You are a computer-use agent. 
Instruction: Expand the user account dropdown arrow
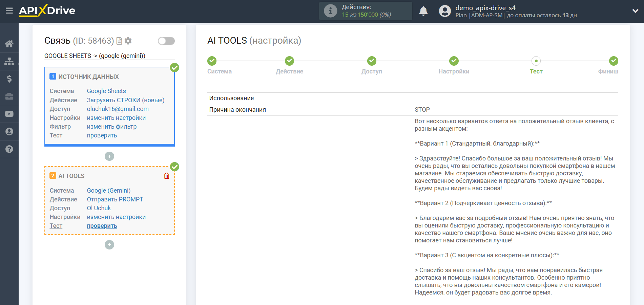pos(635,11)
